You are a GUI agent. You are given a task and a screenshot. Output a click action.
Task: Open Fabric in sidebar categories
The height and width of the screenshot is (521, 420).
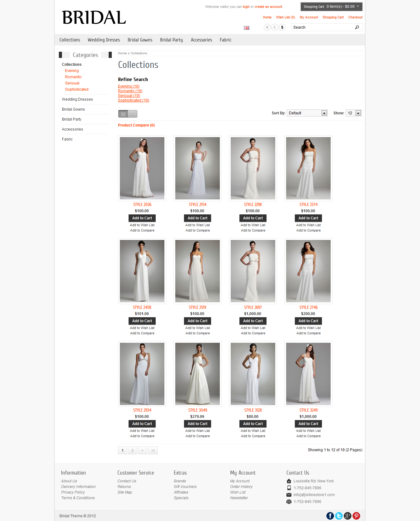pyautogui.click(x=67, y=139)
